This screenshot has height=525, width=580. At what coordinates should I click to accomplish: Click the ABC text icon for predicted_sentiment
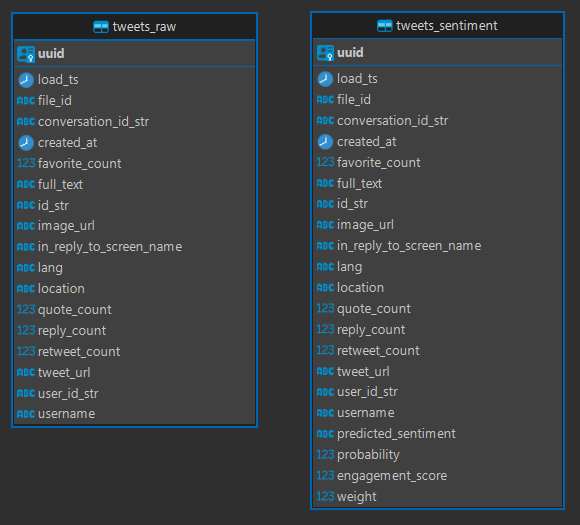(x=325, y=434)
